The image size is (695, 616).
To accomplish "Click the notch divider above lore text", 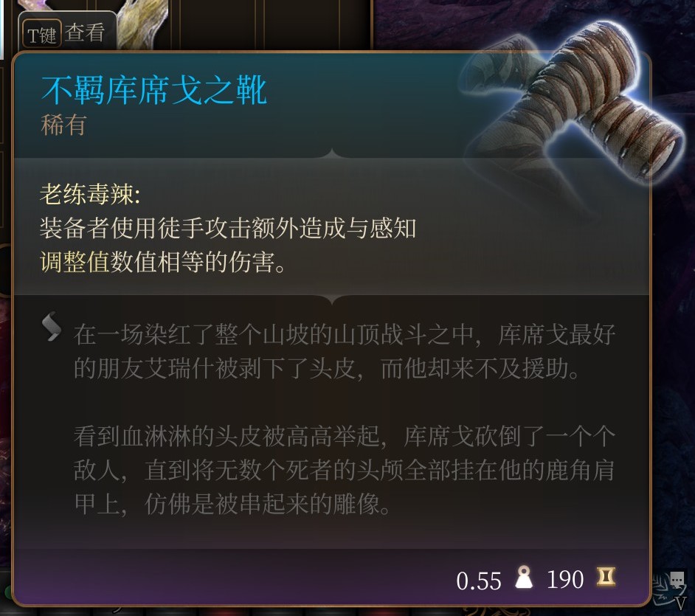I will pos(332,300).
